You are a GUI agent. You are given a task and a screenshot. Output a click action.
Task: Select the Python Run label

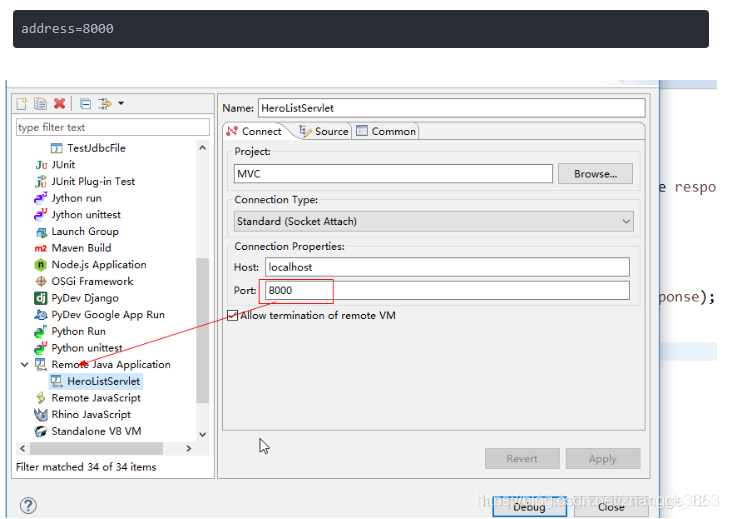[x=79, y=332]
